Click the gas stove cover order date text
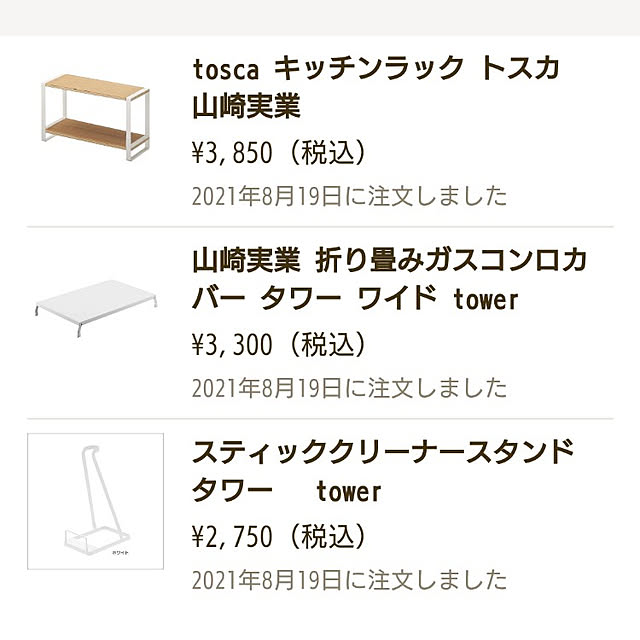Viewport: 640px width, 640px height. pyautogui.click(x=349, y=388)
